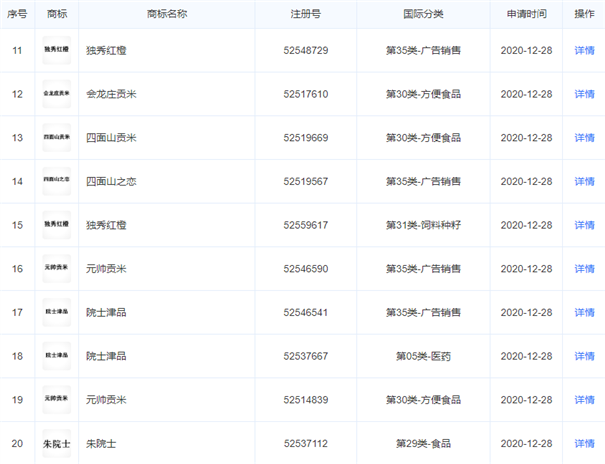Click the trademark thumbnail in row 16

[56, 268]
